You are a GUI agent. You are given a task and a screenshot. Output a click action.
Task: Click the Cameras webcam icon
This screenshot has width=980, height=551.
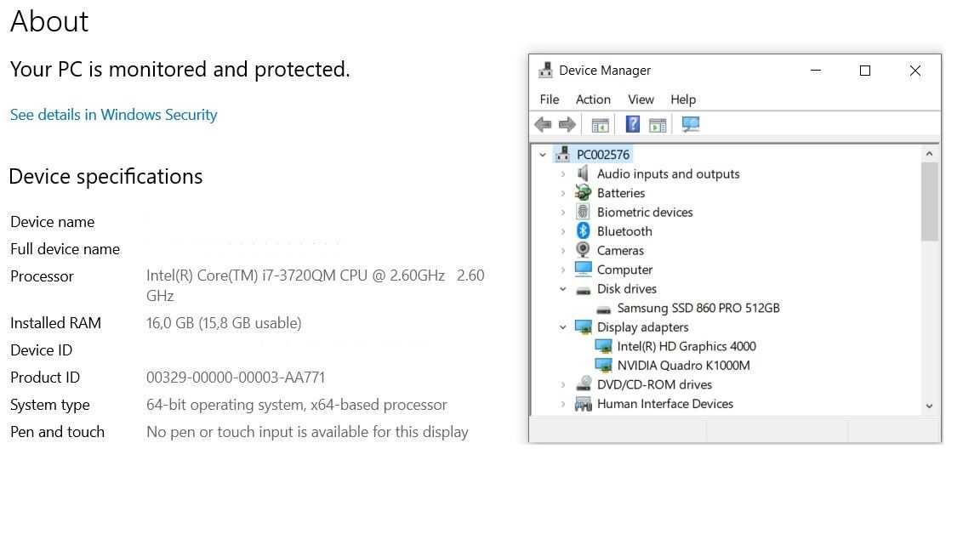583,250
